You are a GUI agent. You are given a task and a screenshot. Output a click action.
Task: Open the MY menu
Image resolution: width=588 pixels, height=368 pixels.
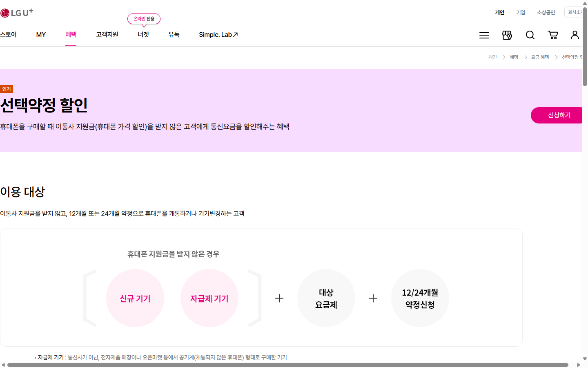(x=41, y=35)
